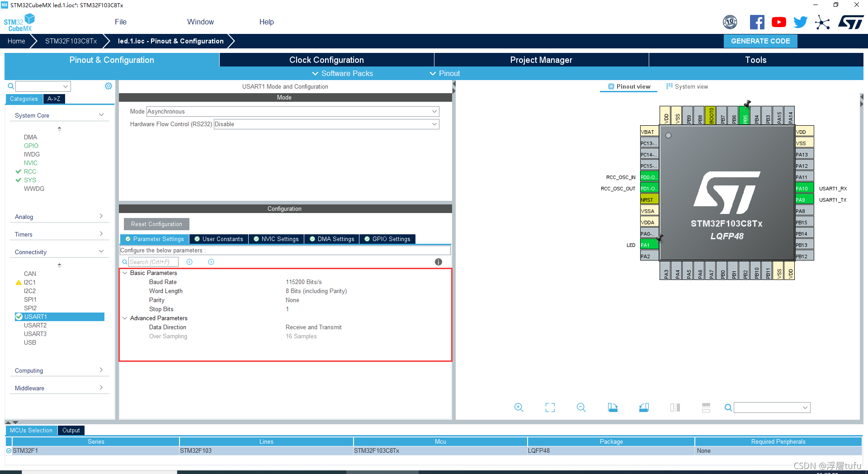Open the ST Twitter icon
This screenshot has height=474, width=868.
801,22
